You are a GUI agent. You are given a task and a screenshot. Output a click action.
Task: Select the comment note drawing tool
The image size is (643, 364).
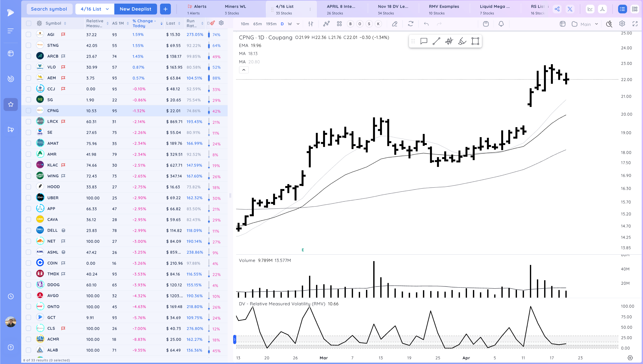424,41
